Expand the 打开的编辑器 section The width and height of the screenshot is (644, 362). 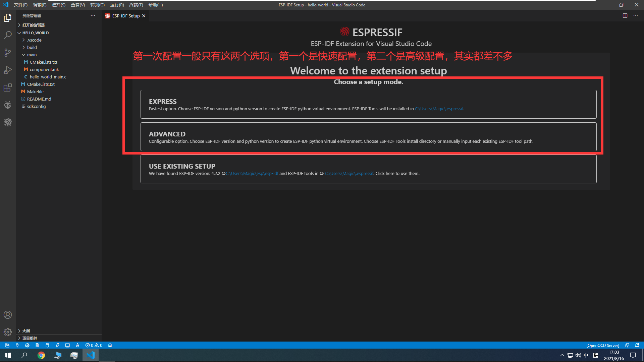coord(33,25)
